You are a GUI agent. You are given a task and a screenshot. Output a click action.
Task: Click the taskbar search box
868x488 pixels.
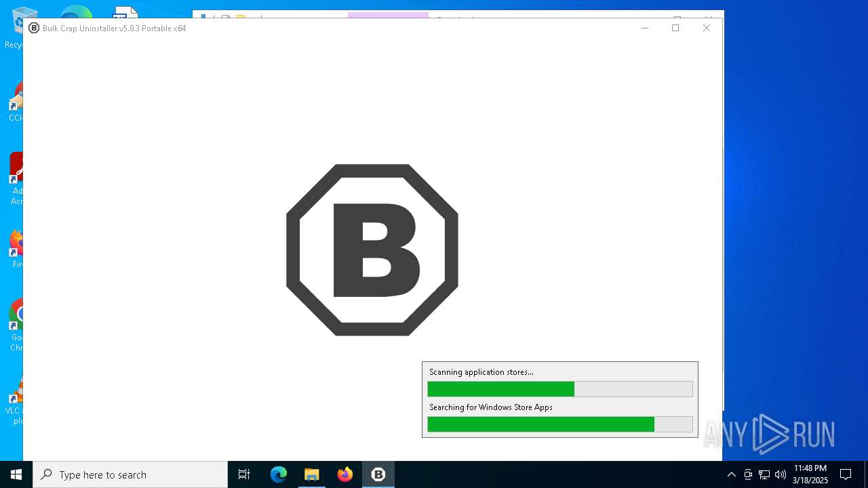[x=130, y=474]
